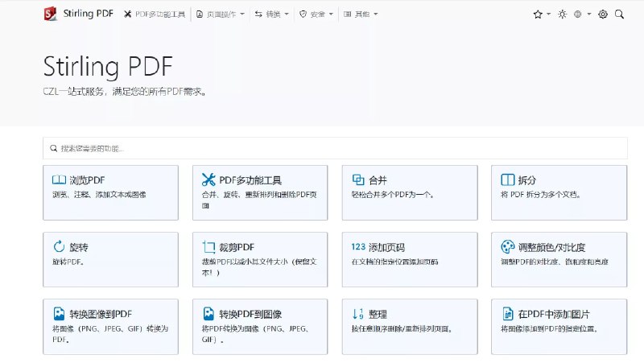644x363 pixels.
Task: Open the 拆分 card title
Action: pos(527,180)
